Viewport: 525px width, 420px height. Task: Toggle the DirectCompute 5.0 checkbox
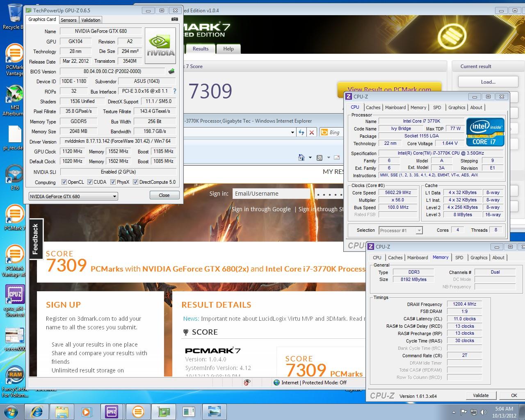(x=135, y=182)
